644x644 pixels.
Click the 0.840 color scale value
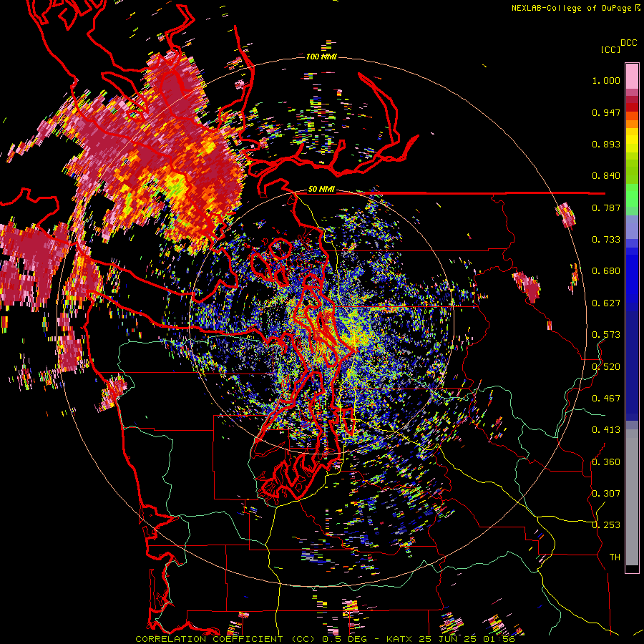coord(606,176)
